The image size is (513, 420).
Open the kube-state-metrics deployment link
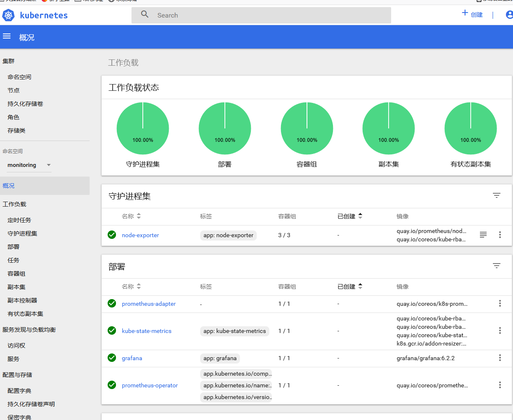[x=147, y=331]
